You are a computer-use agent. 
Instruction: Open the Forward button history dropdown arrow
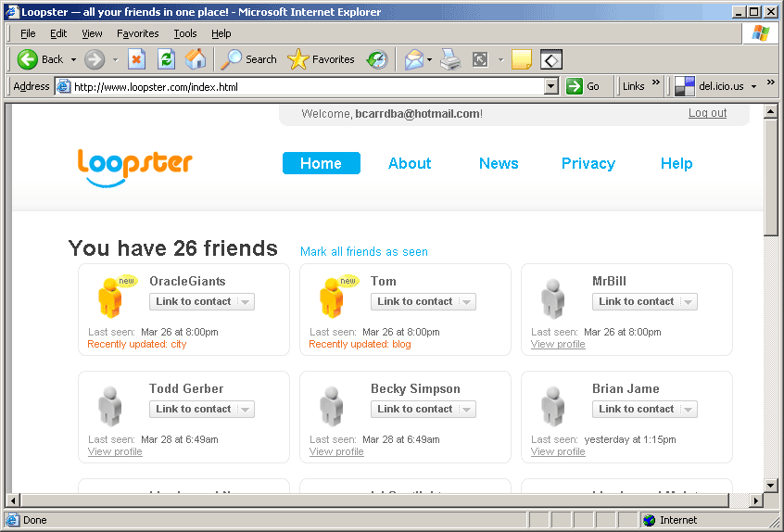coord(116,60)
